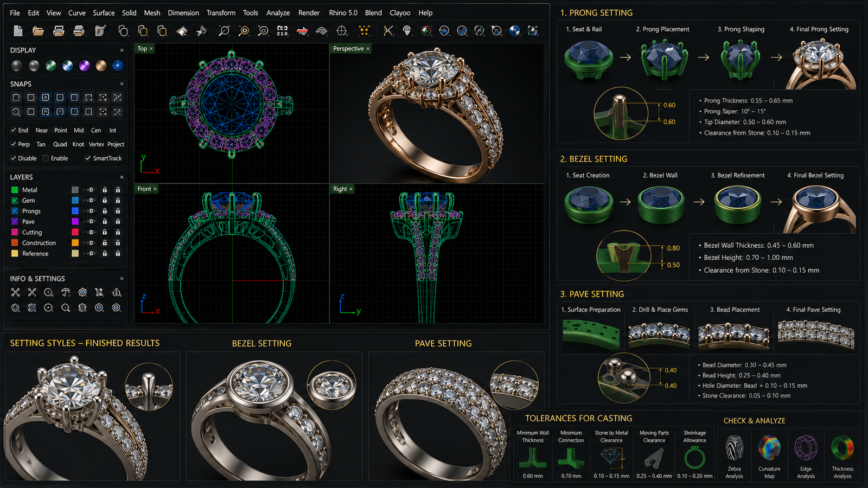868x488 pixels.
Task: Click the Print icon in the toolbar
Action: click(79, 31)
